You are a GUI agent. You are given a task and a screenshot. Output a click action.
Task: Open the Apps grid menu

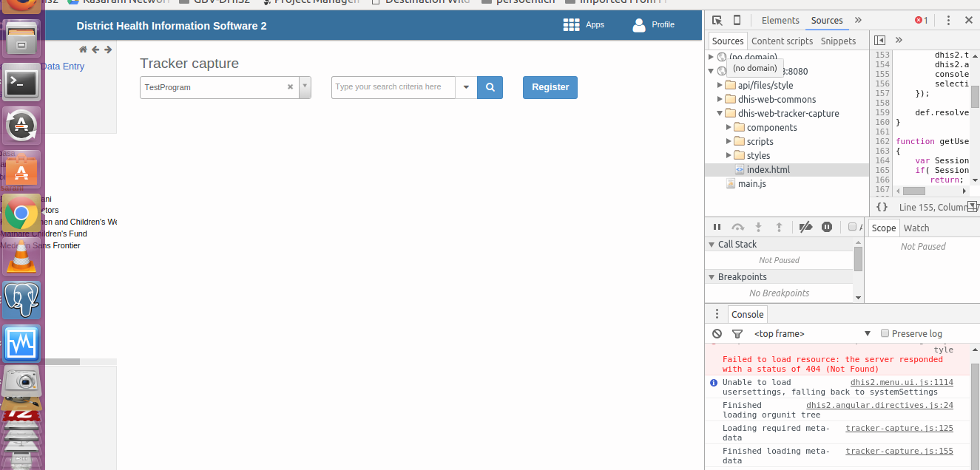click(584, 25)
